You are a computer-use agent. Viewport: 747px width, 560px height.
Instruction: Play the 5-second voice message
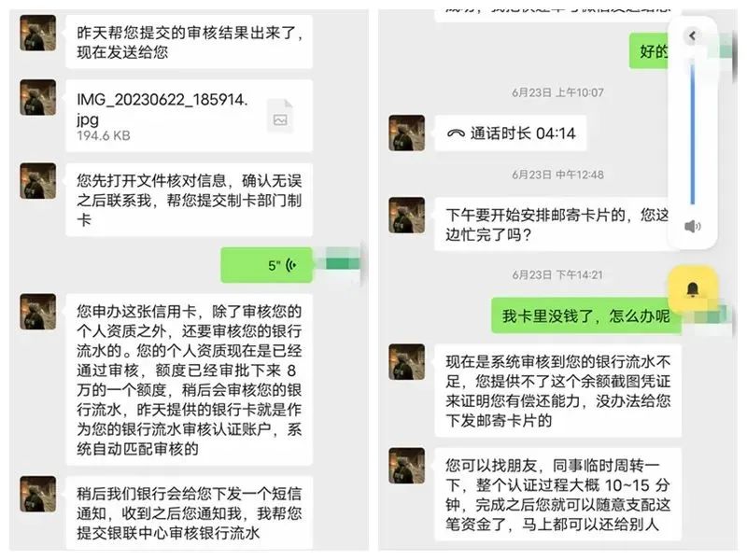click(267, 265)
